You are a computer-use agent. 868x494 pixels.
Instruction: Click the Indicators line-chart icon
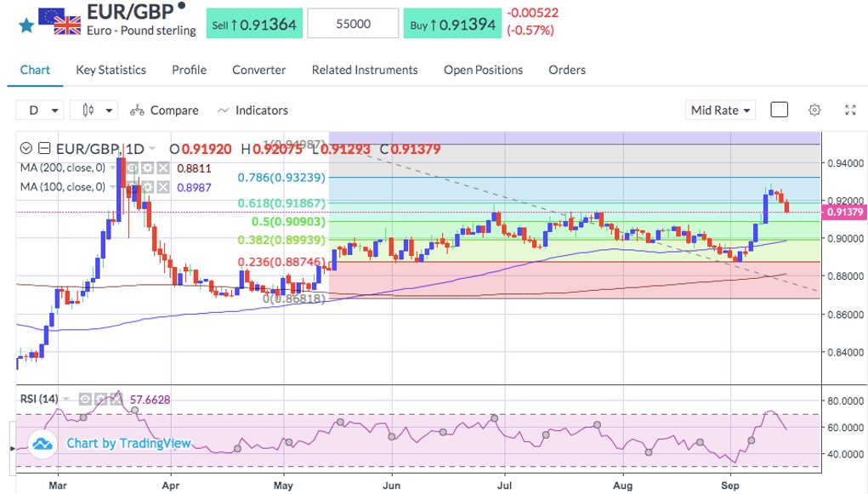coord(223,111)
